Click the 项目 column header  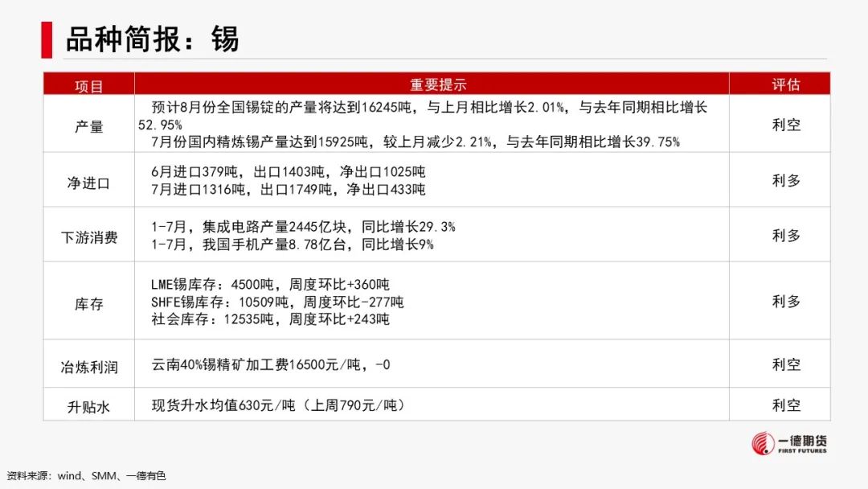[x=89, y=85]
